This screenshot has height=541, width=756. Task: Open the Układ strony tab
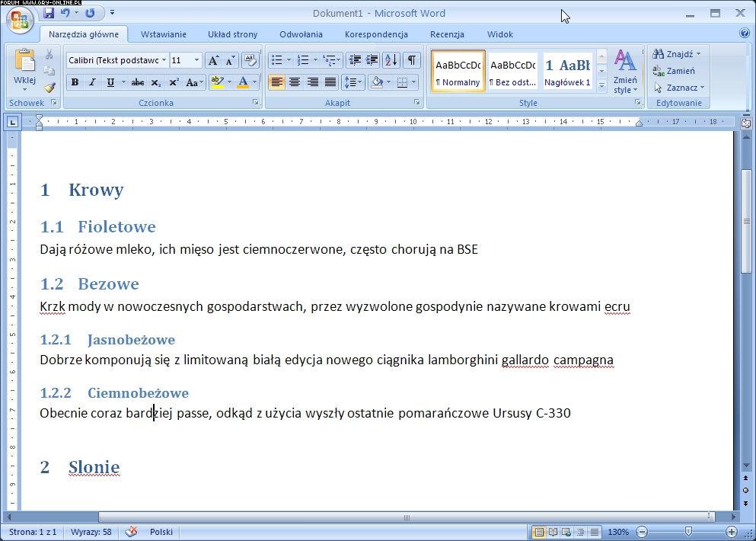pos(232,34)
